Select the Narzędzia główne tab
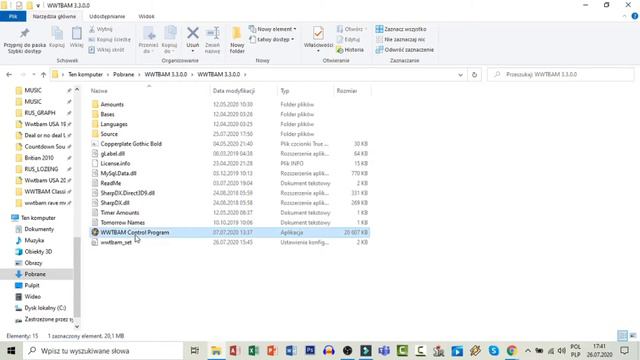The height and width of the screenshot is (360, 640). [54, 16]
